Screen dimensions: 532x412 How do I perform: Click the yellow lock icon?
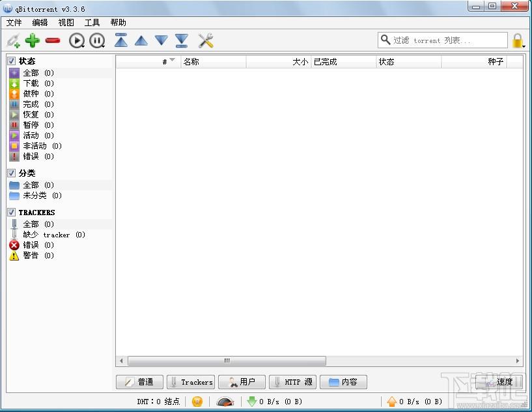point(517,41)
